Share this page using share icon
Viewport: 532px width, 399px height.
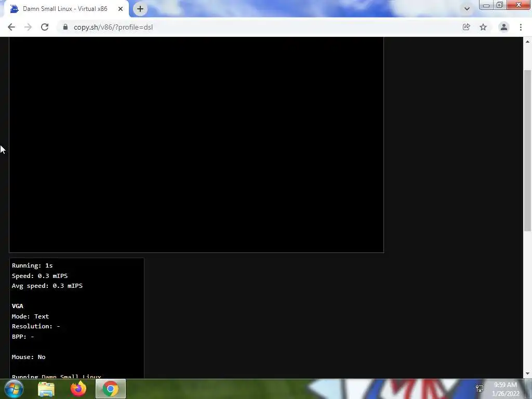point(467,27)
